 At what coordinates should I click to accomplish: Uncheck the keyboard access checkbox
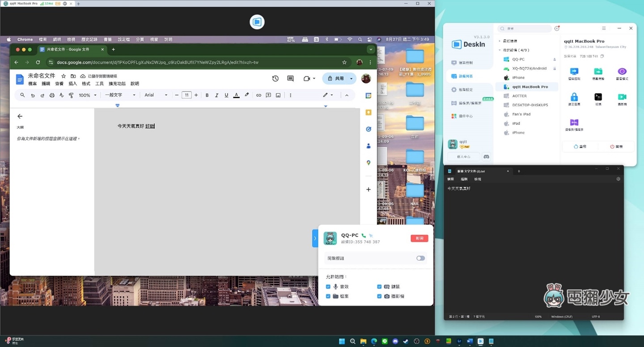coord(379,287)
